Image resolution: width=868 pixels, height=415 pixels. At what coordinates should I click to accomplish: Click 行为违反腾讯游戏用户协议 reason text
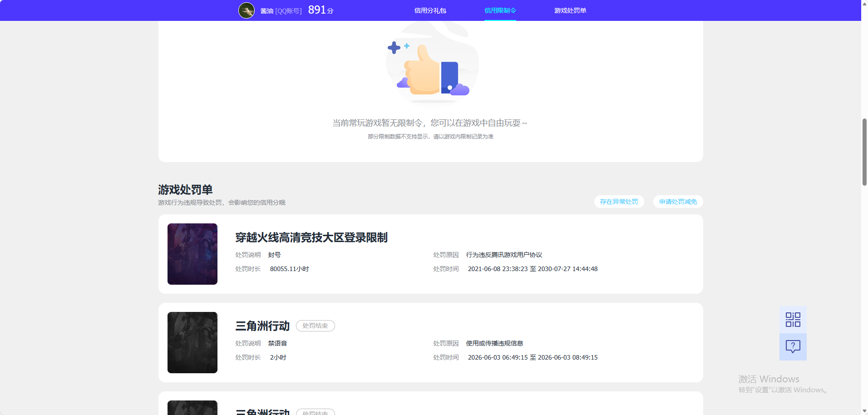pyautogui.click(x=504, y=255)
